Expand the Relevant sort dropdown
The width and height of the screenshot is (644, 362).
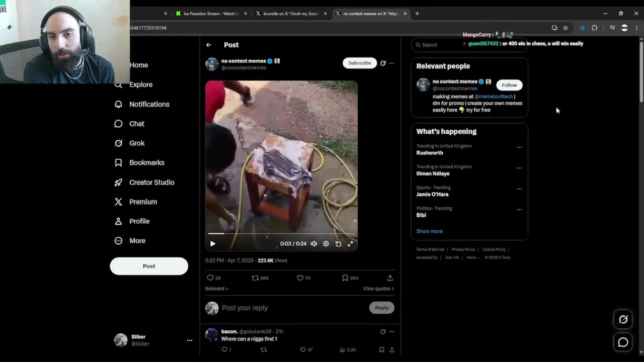(217, 289)
